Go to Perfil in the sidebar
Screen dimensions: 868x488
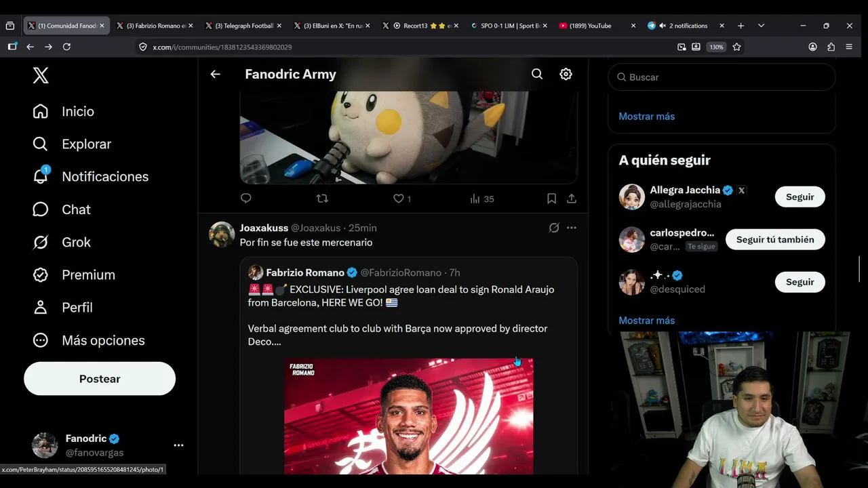coord(62,307)
